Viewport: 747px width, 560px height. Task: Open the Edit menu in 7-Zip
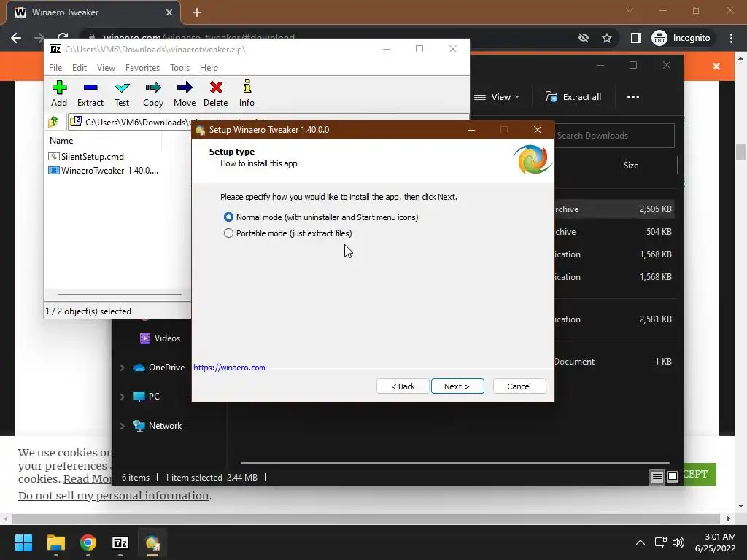tap(79, 68)
